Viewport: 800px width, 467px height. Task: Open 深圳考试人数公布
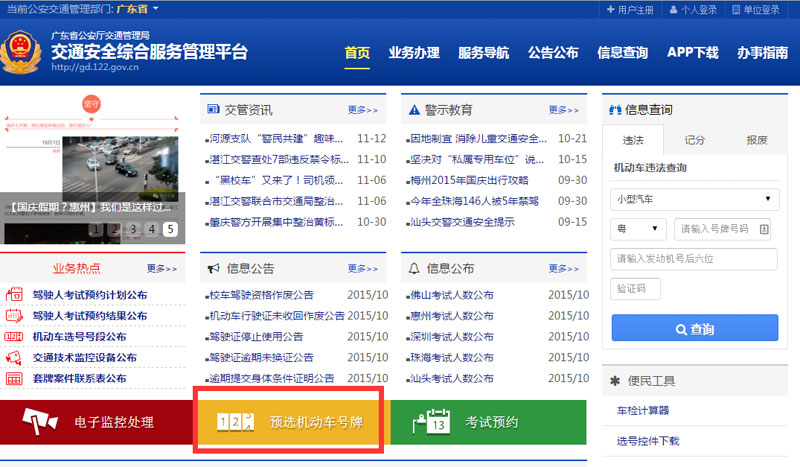[452, 337]
